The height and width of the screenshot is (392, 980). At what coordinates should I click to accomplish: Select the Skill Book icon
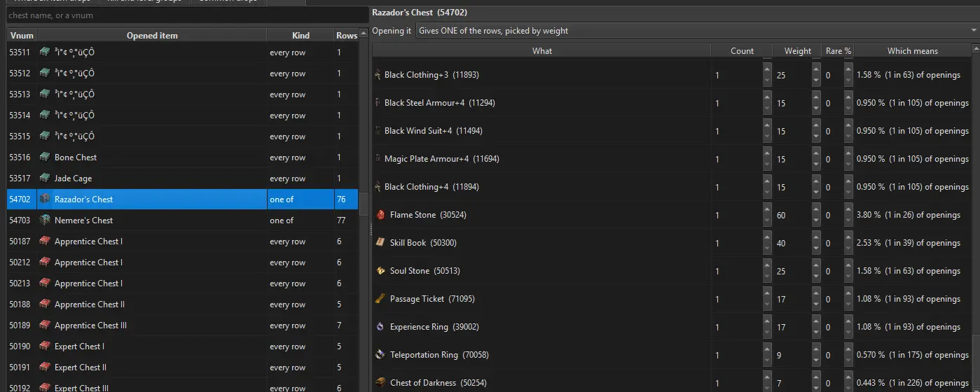(x=380, y=243)
